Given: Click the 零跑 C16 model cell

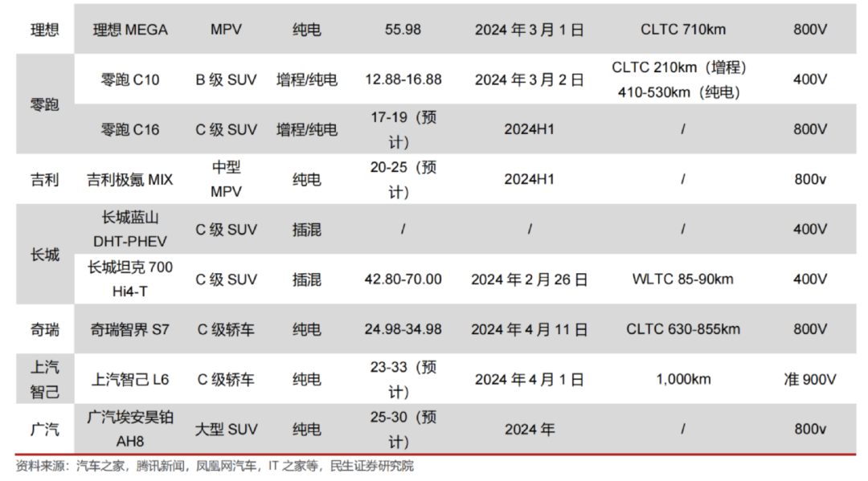Looking at the screenshot, I should tap(130, 129).
